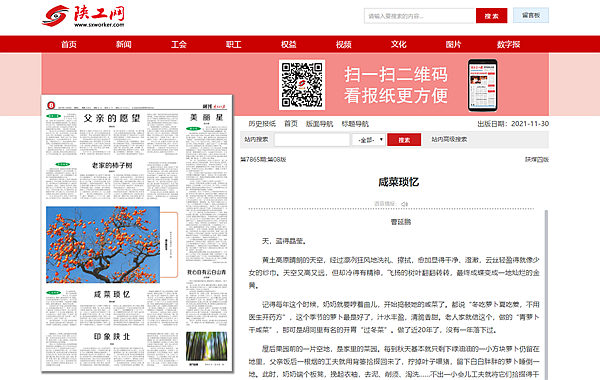Screen dimensions: 600x380
Task: Focus the 站内搜索 input field
Action: coord(312,140)
